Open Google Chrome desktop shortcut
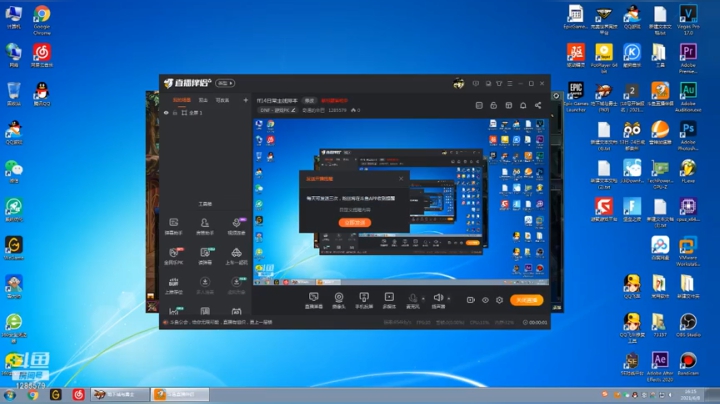Screen dimensions: 720x404 [42, 20]
